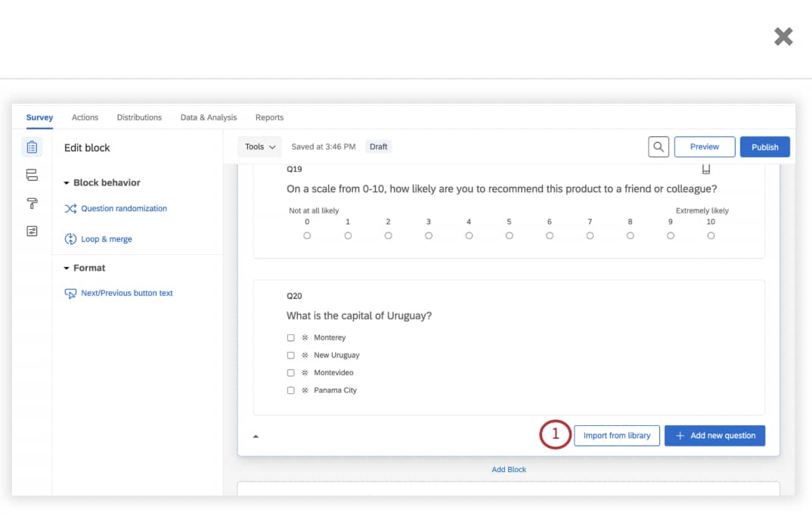This screenshot has height=516, width=812.
Task: Collapse the Format section
Action: 67,269
